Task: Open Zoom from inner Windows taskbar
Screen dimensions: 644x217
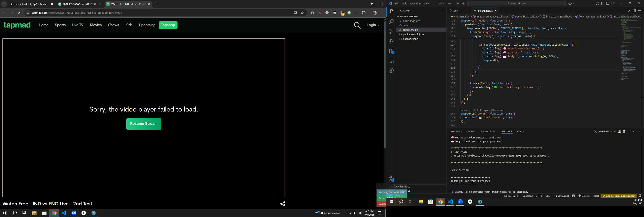Action: coord(460,202)
